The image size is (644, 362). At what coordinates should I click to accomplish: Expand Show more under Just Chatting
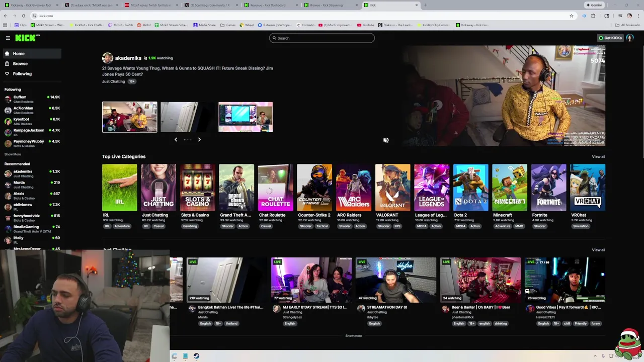[x=353, y=336]
